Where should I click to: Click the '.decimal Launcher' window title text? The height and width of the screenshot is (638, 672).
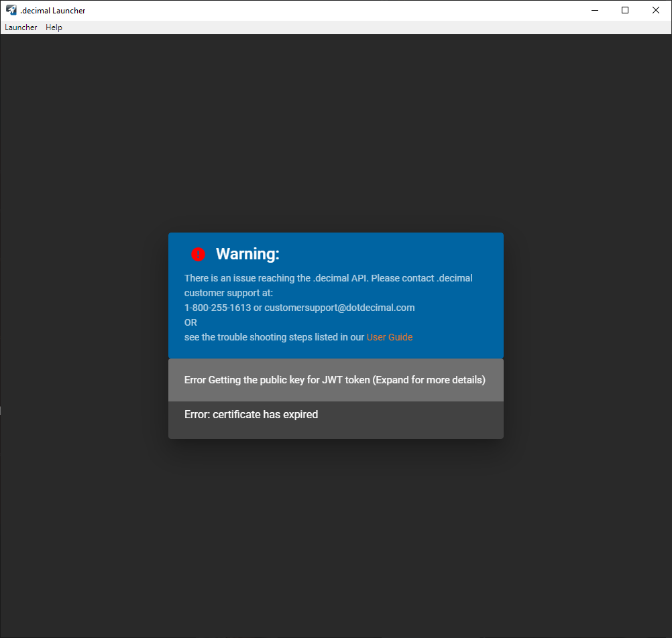coord(53,10)
